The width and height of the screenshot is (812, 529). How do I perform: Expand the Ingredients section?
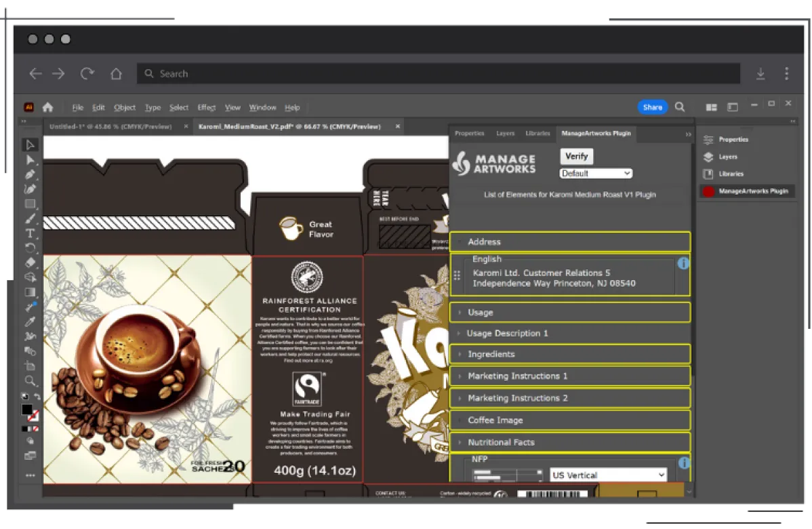click(x=570, y=354)
